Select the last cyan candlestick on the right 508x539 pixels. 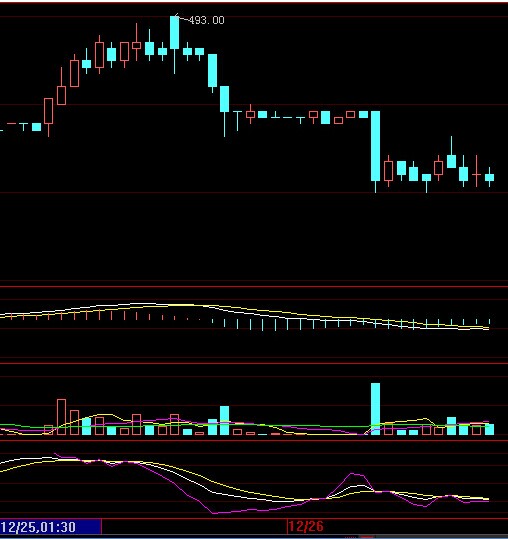pos(489,177)
